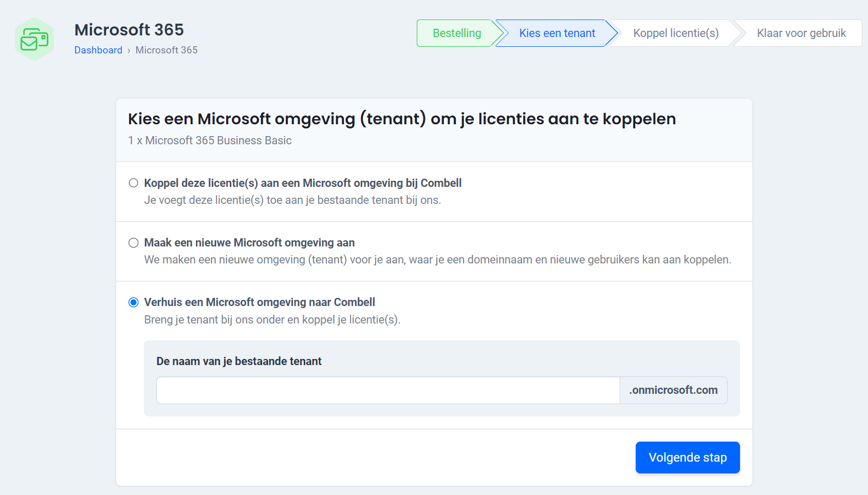Choose Maak een nieuwe Microsoft omgeving aan
This screenshot has height=495, width=868.
pos(134,242)
